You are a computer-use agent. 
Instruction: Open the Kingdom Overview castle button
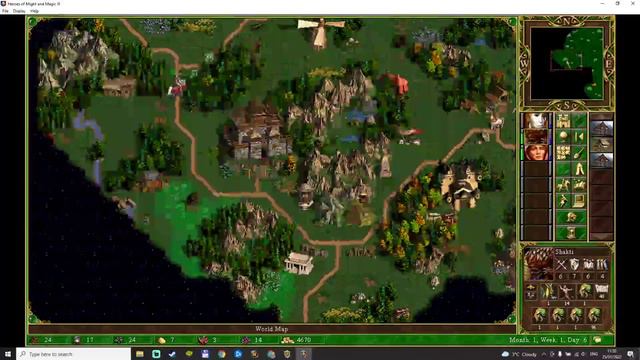pos(563,121)
